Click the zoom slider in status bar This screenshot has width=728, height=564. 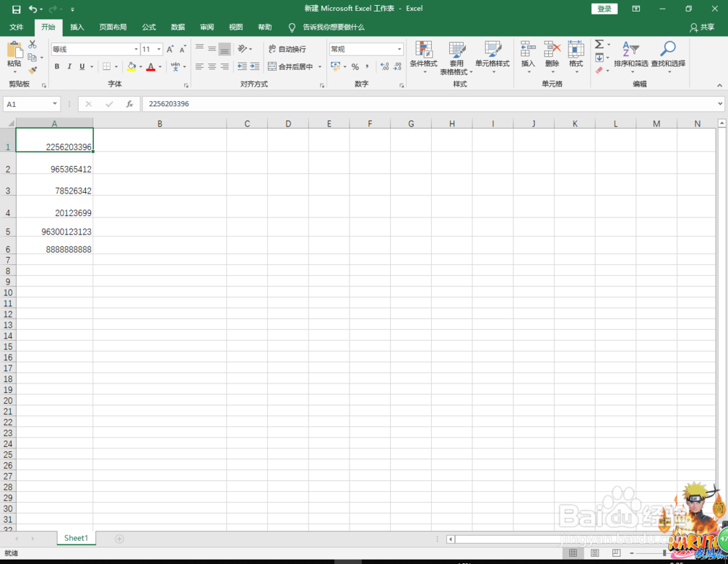[665, 553]
